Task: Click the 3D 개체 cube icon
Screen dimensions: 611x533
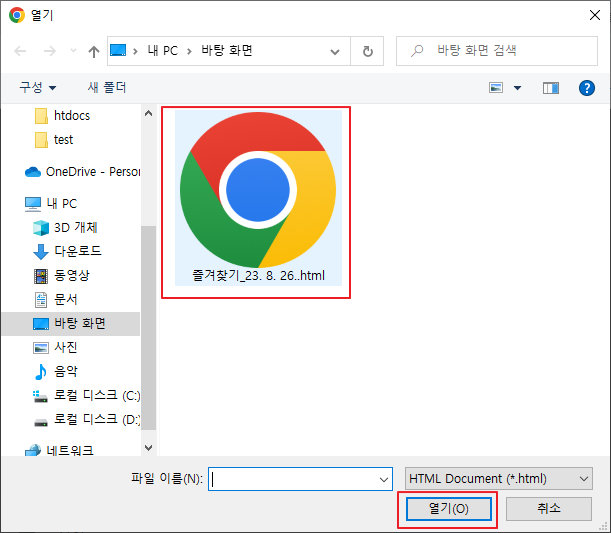Action: click(x=41, y=228)
